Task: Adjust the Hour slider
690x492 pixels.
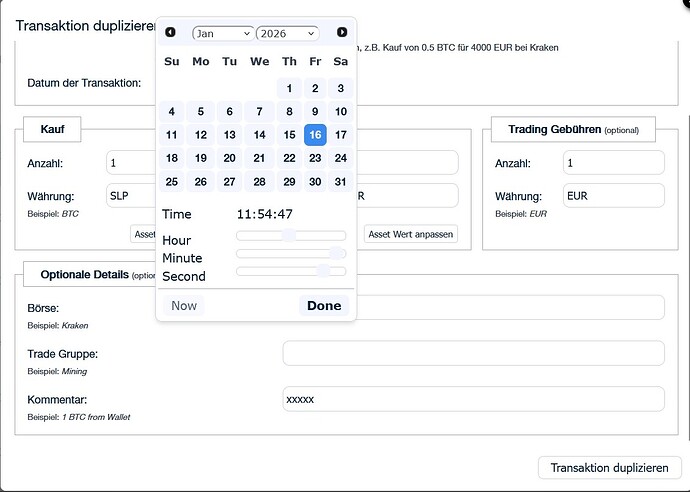Action: (290, 235)
